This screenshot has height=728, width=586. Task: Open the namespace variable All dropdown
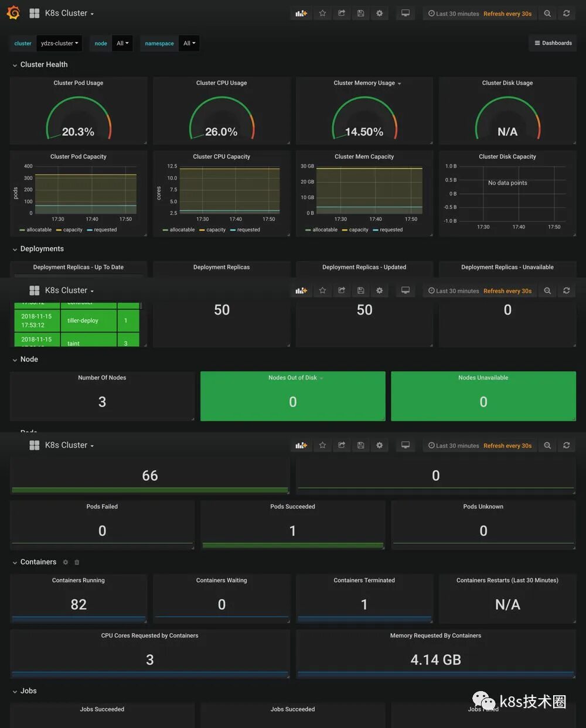click(189, 43)
